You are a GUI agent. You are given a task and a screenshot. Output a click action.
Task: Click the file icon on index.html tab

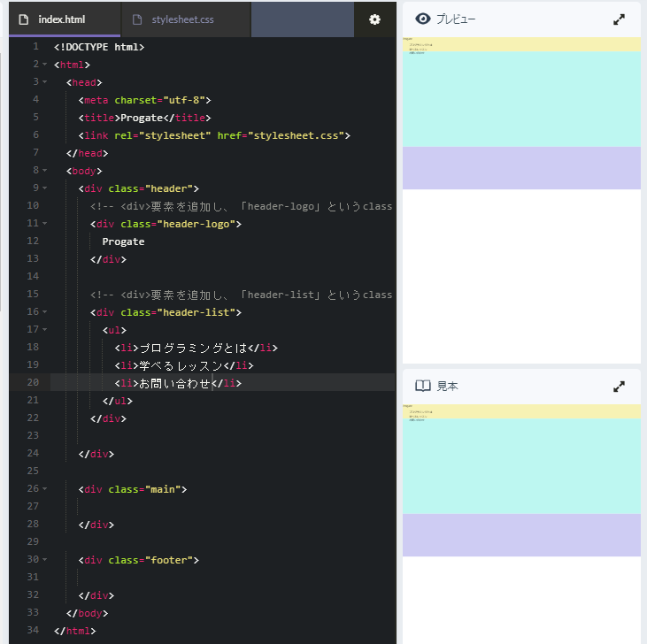point(24,19)
